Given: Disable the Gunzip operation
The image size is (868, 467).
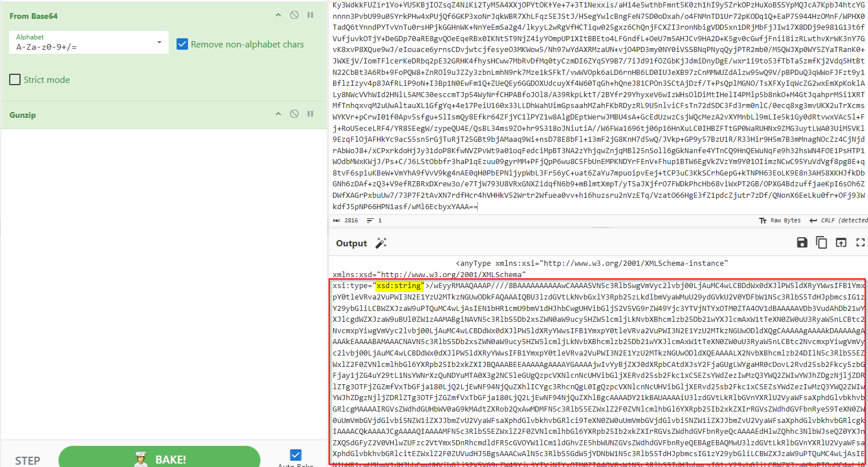Looking at the screenshot, I should pyautogui.click(x=294, y=114).
